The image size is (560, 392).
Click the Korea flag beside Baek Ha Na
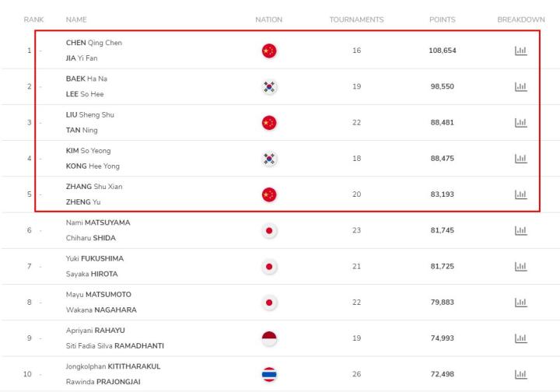269,87
